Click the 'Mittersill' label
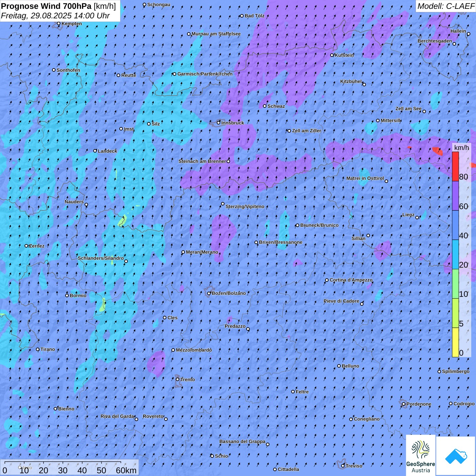This screenshot has width=476, height=476. tap(391, 120)
